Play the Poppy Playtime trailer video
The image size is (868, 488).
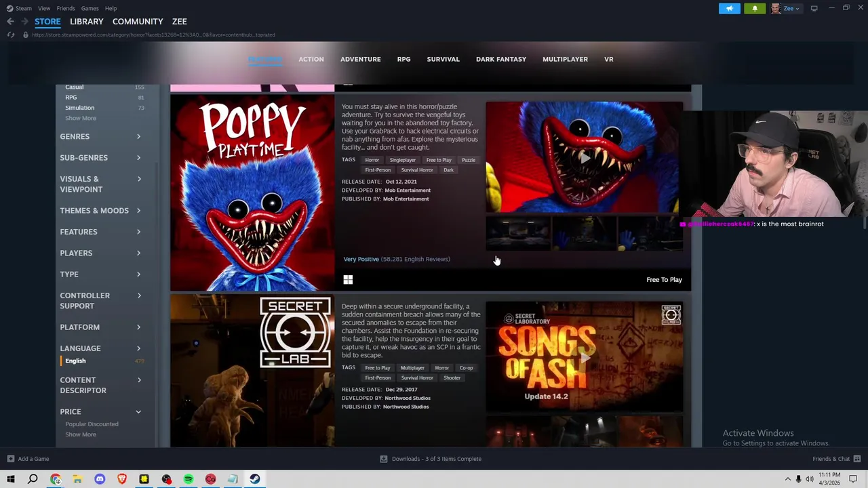tap(584, 157)
